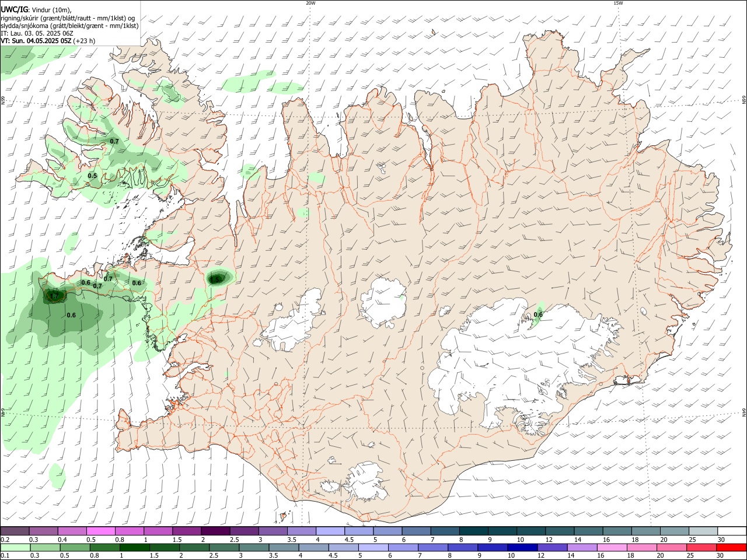
Task: Click the Mýrdalsjökull glacier on the south coast
Action: click(x=366, y=482)
